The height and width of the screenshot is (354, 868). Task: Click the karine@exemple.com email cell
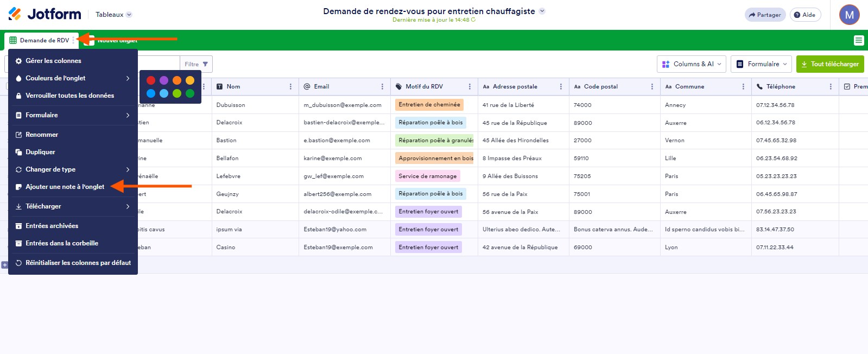pyautogui.click(x=344, y=158)
